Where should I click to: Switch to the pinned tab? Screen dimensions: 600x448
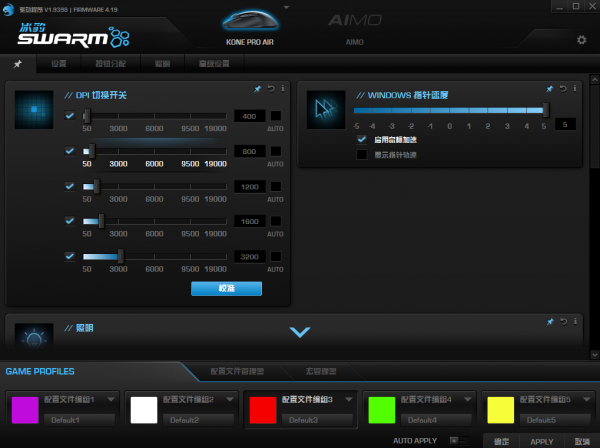pos(17,64)
